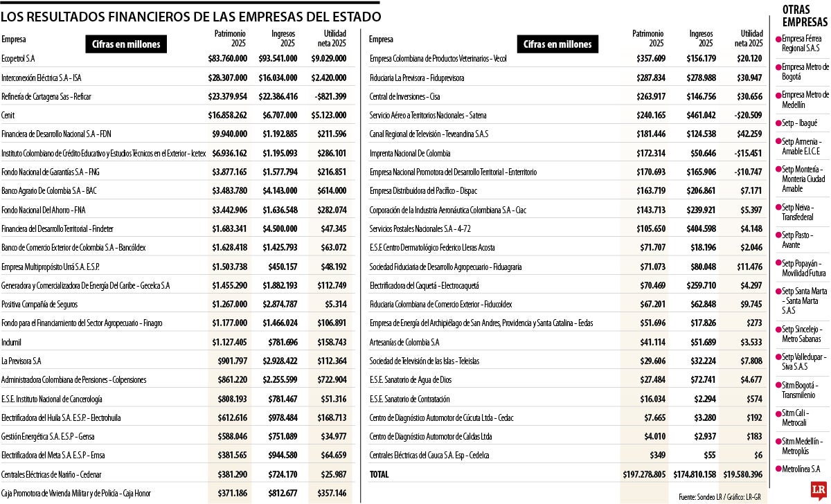Click the pink bullet beside Empresa Férrea Regional S.A.S
The image size is (831, 504).
pyautogui.click(x=779, y=40)
